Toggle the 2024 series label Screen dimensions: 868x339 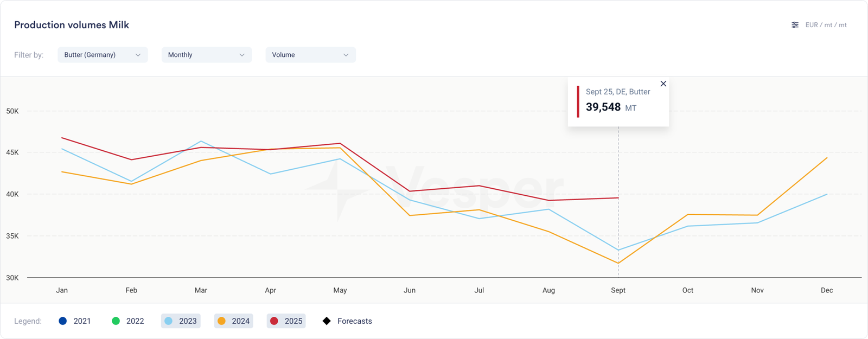coord(240,321)
